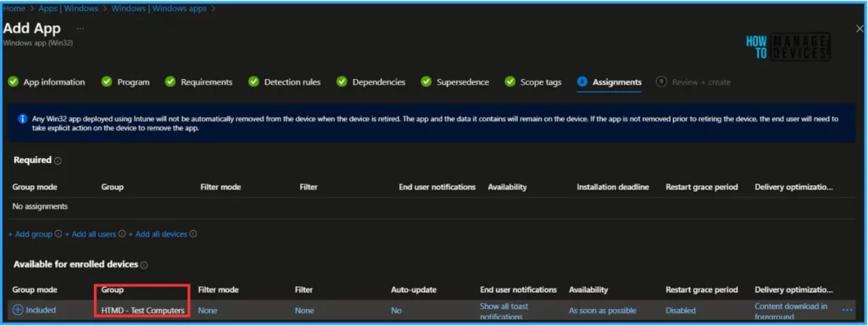
Task: Switch to Supersedence step
Action: click(463, 82)
